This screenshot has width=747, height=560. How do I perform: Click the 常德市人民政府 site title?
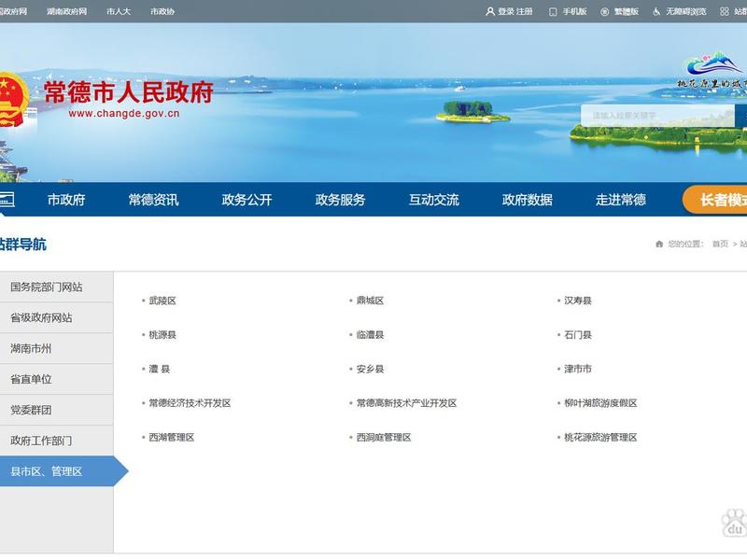click(x=129, y=91)
